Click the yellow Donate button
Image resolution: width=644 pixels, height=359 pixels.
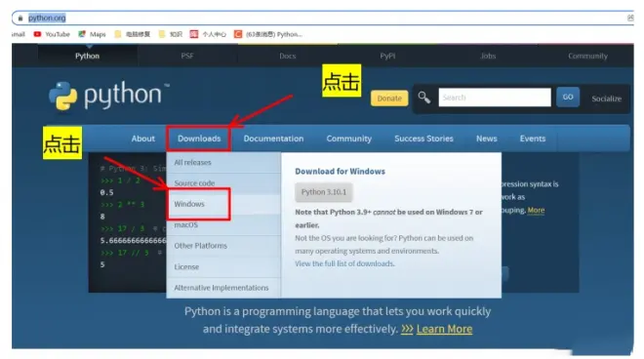[x=389, y=99]
